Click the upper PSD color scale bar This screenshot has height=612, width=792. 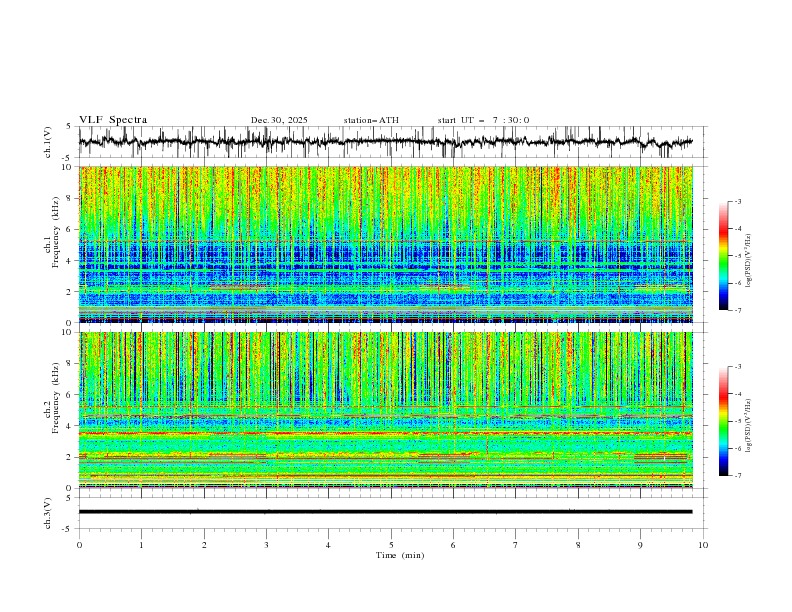click(x=723, y=256)
